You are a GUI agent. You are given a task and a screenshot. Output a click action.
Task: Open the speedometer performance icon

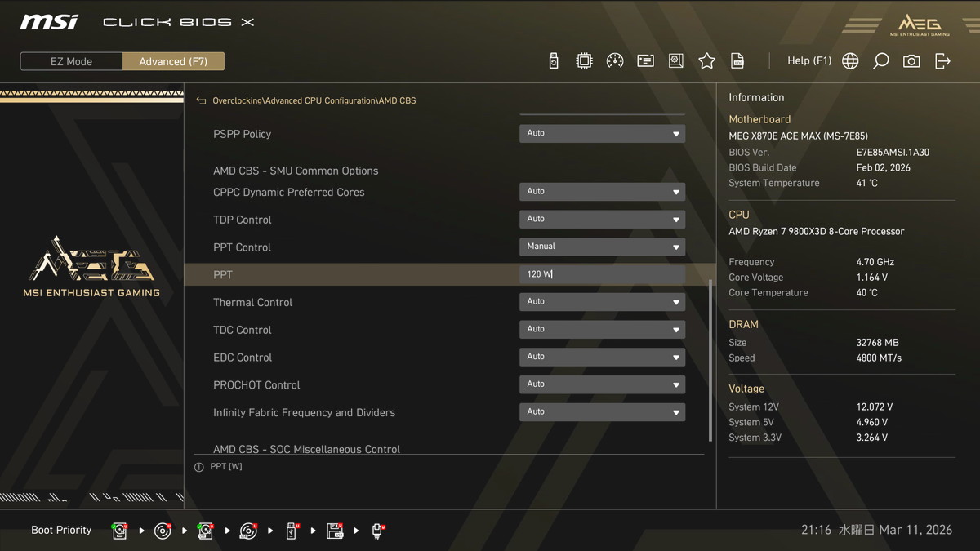(615, 61)
